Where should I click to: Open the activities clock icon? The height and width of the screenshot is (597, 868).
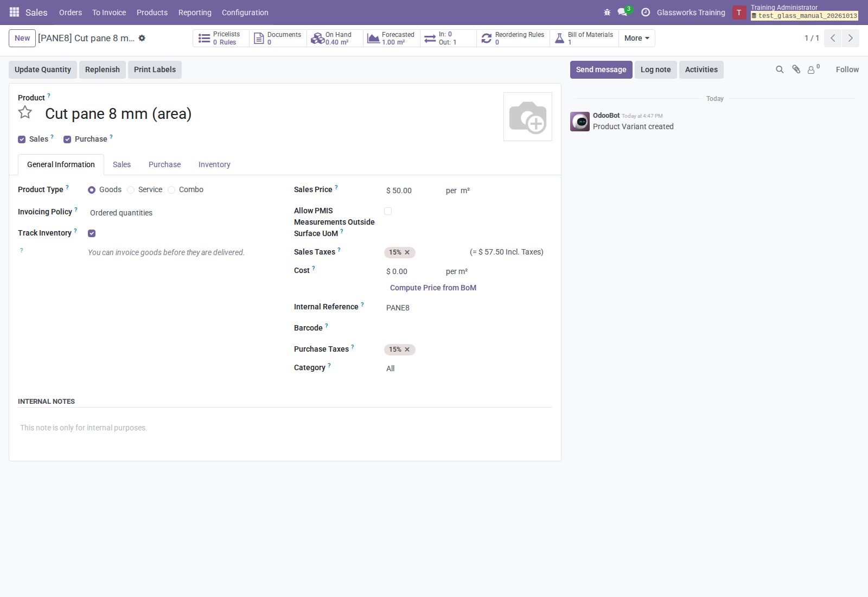coord(646,12)
